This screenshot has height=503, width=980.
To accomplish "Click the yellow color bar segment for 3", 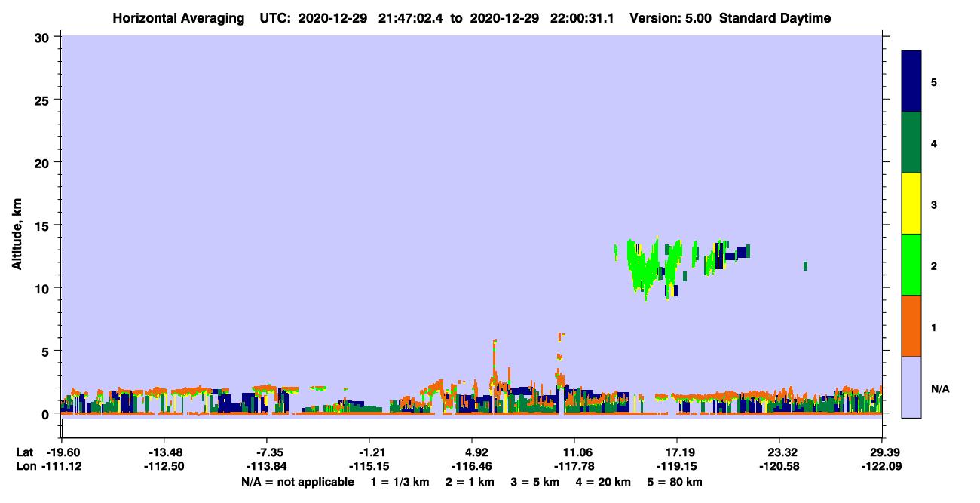I will click(911, 204).
